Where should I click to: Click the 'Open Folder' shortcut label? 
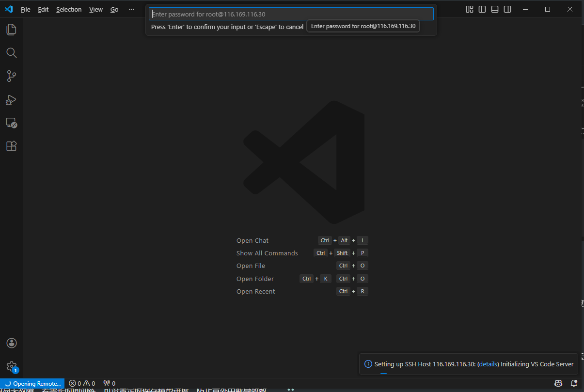tap(255, 279)
